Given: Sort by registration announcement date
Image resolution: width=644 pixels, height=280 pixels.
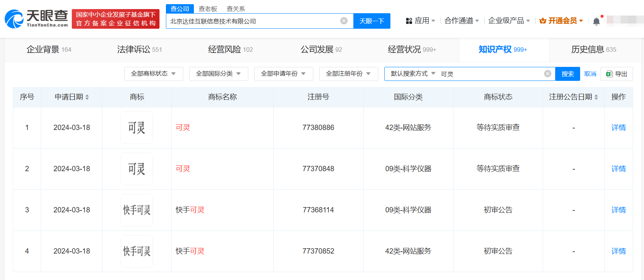Looking at the screenshot, I should tap(596, 97).
